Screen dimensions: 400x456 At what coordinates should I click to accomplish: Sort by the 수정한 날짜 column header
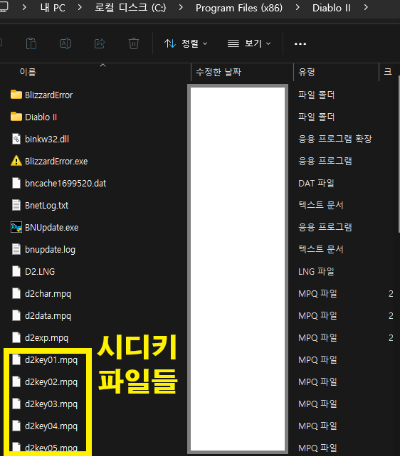(218, 72)
